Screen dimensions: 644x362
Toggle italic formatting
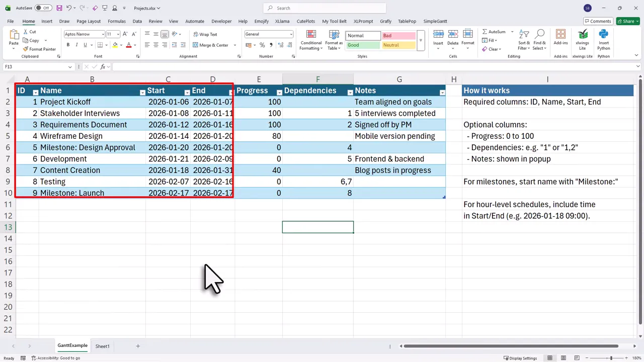76,45
